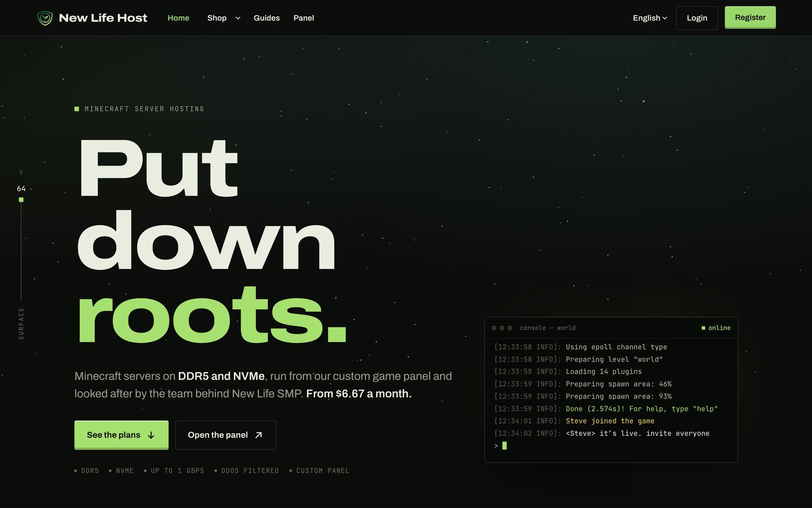This screenshot has width=812, height=508.
Task: Click the green online status indicator
Action: (716, 328)
